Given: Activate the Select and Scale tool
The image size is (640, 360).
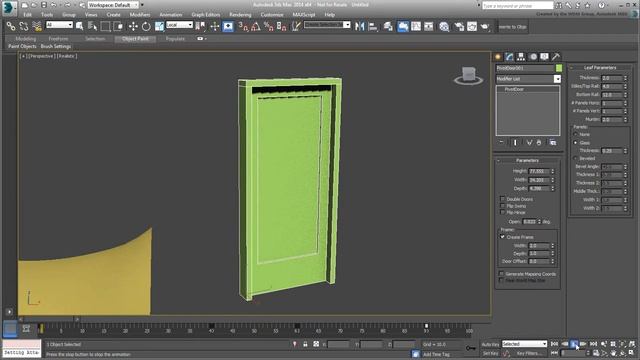Looking at the screenshot, I should pyautogui.click(x=159, y=27).
